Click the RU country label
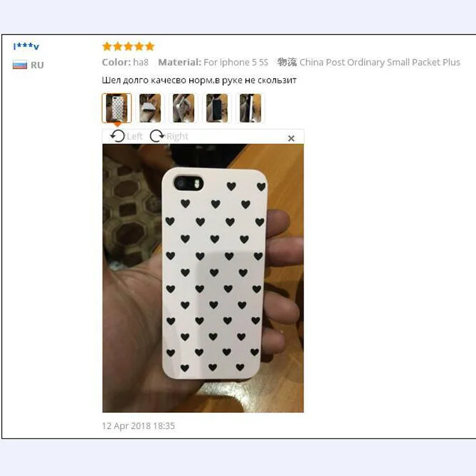 pyautogui.click(x=37, y=65)
